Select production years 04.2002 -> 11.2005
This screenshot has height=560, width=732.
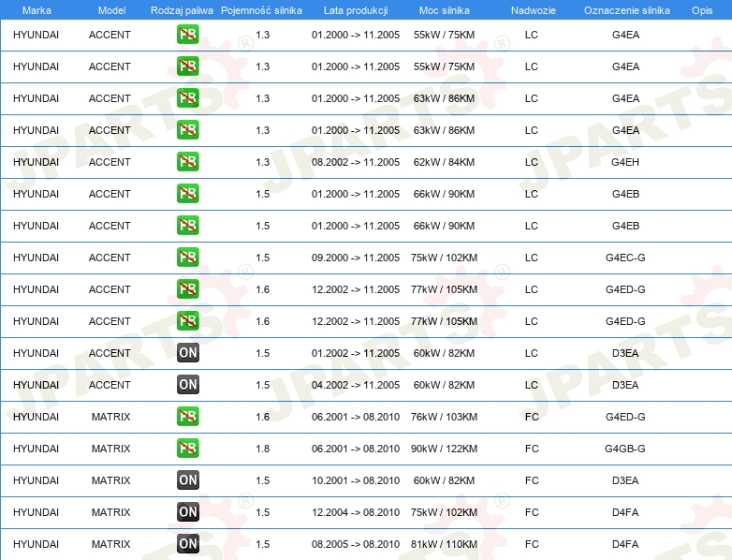[x=356, y=385]
